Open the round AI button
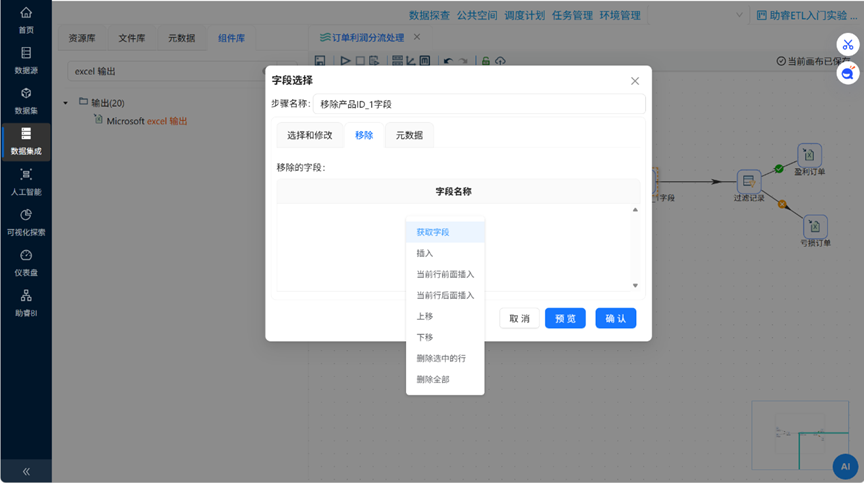 tap(845, 466)
